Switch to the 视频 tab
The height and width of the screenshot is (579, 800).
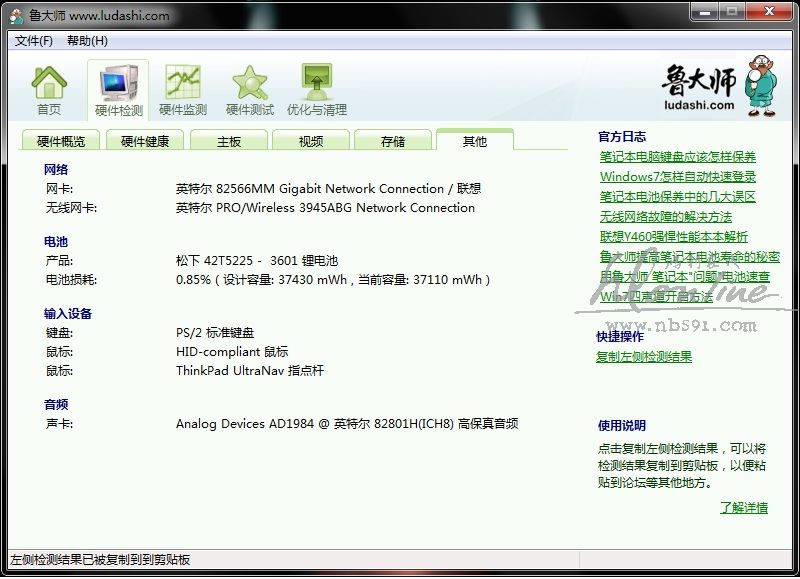point(311,141)
